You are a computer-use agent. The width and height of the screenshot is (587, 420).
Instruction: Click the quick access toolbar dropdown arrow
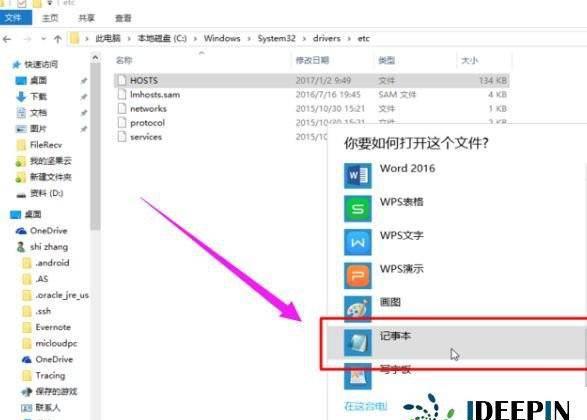point(49,3)
